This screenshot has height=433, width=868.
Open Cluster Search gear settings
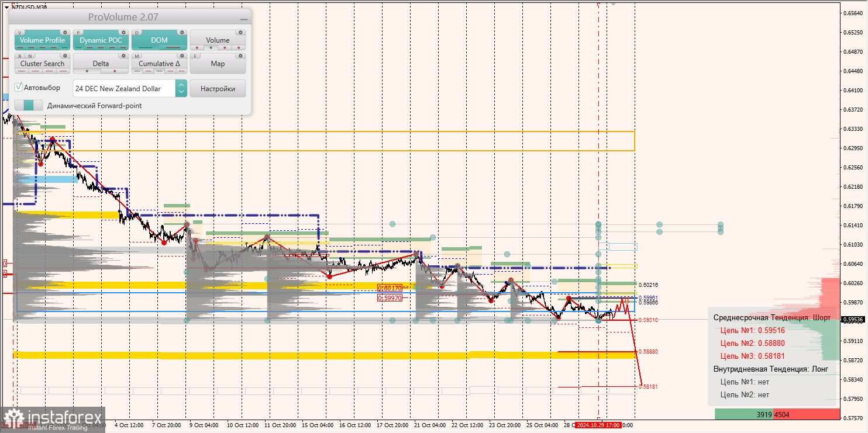click(x=65, y=56)
